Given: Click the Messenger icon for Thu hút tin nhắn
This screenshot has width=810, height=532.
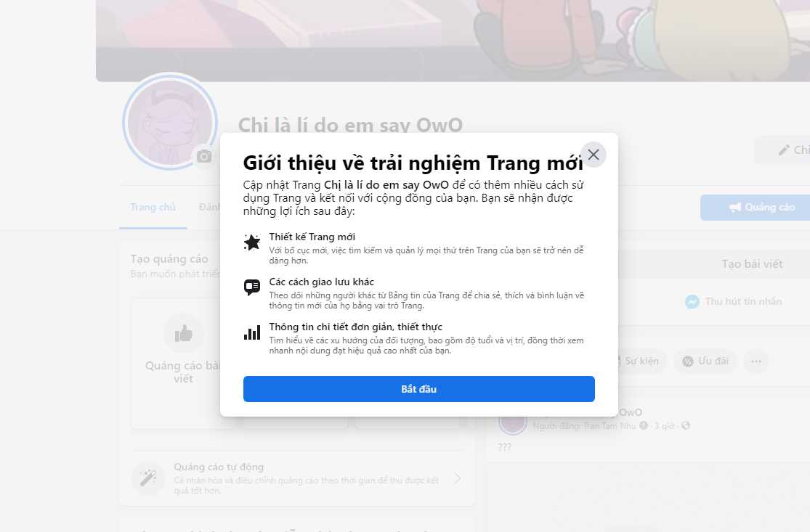Looking at the screenshot, I should (692, 301).
